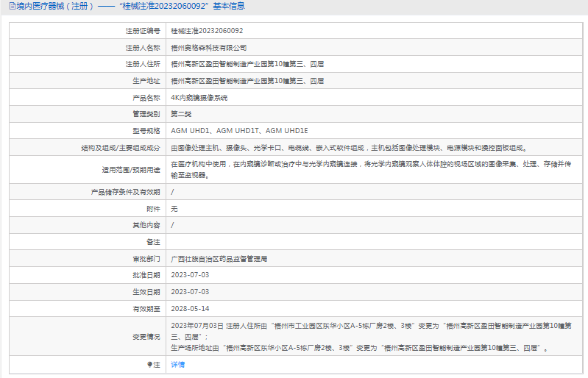The height and width of the screenshot is (378, 588).
Task: Select the registration number value 桂械注准20232060092
Action: coord(207,31)
